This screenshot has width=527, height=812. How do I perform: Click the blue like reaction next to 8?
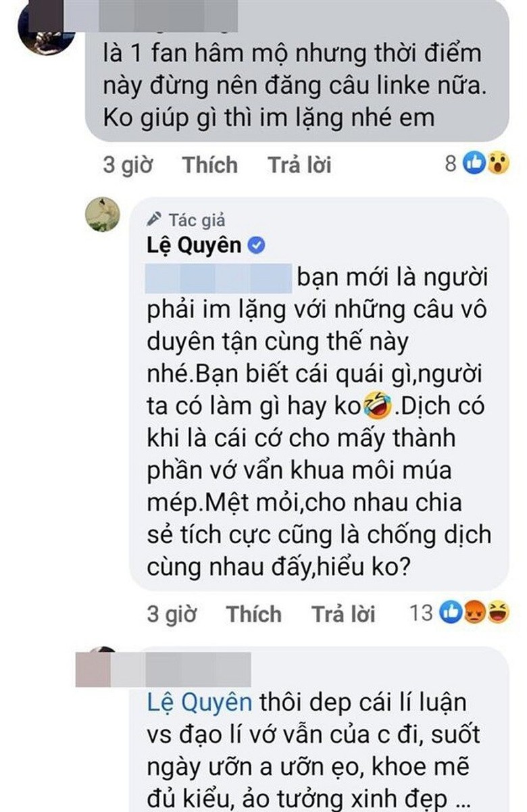click(x=475, y=163)
